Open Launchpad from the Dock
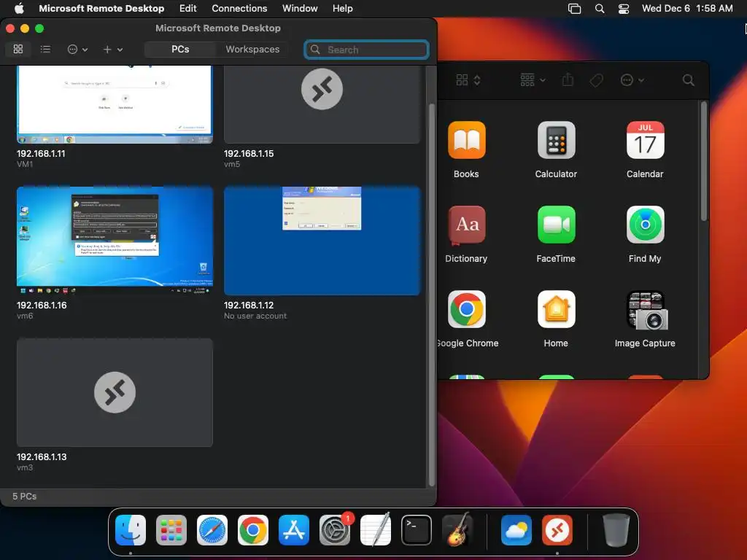The width and height of the screenshot is (747, 560). click(171, 530)
